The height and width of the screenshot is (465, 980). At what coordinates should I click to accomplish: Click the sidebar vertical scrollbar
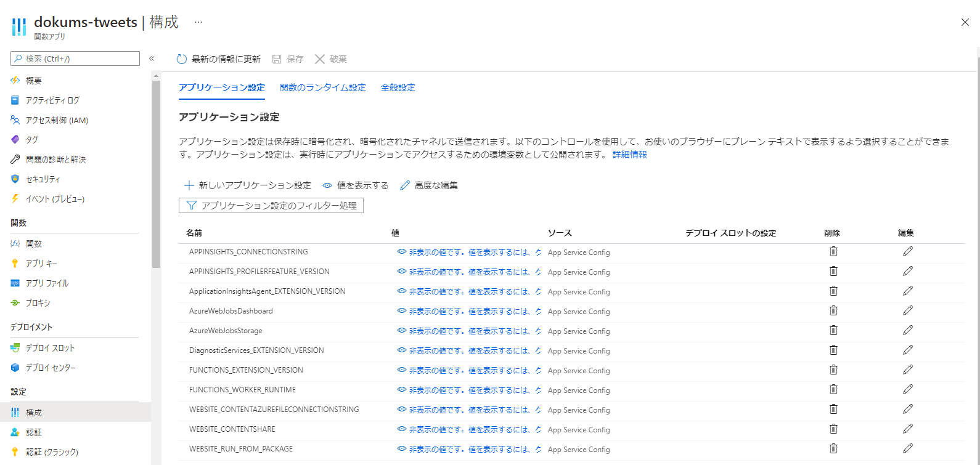coord(156,174)
